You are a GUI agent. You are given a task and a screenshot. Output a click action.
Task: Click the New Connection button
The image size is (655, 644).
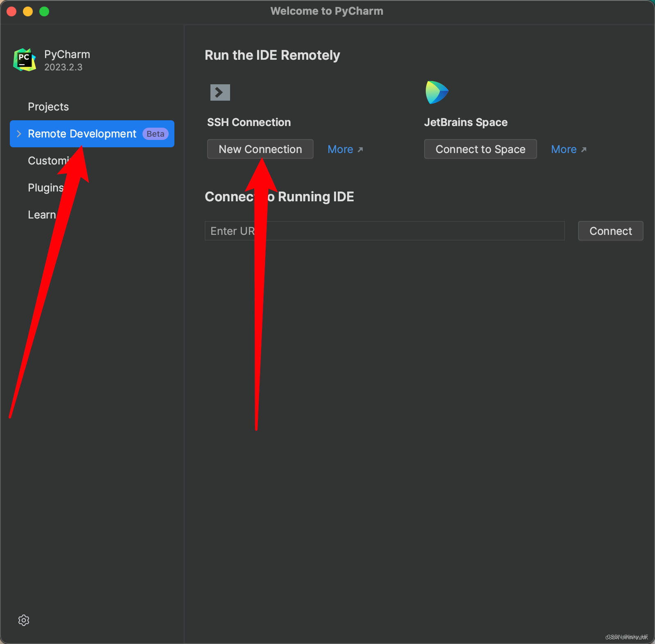(260, 149)
